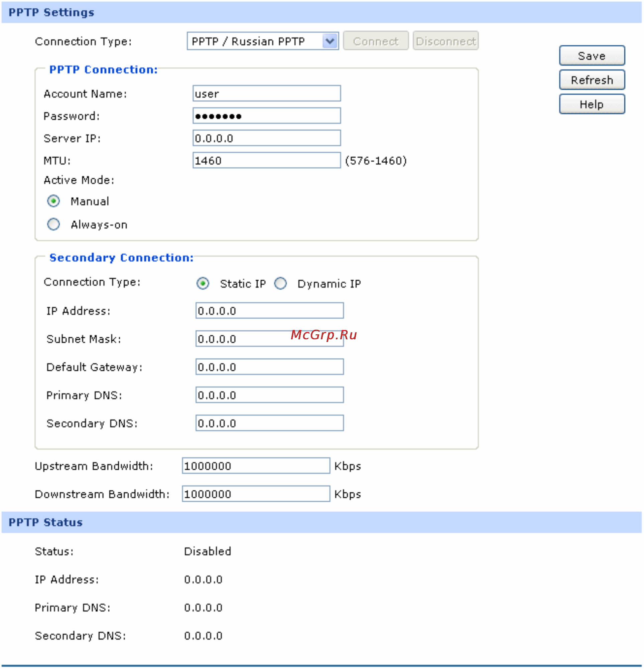Screen dimensions: 644x669
Task: Open Help for PPTP settings
Action: tap(592, 104)
